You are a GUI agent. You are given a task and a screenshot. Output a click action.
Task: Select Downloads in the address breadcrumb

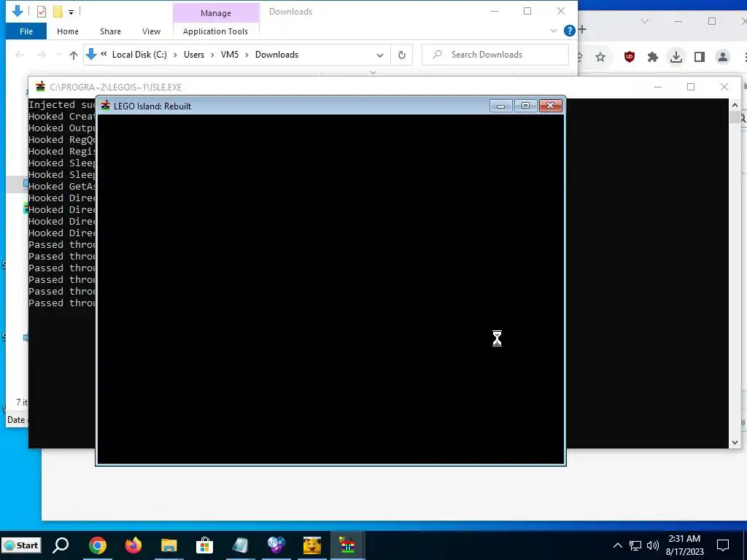click(x=276, y=55)
